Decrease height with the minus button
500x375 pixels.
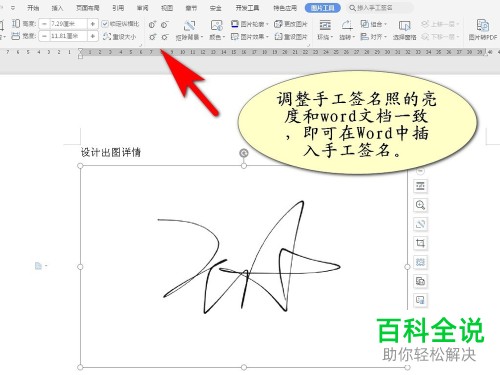click(44, 24)
